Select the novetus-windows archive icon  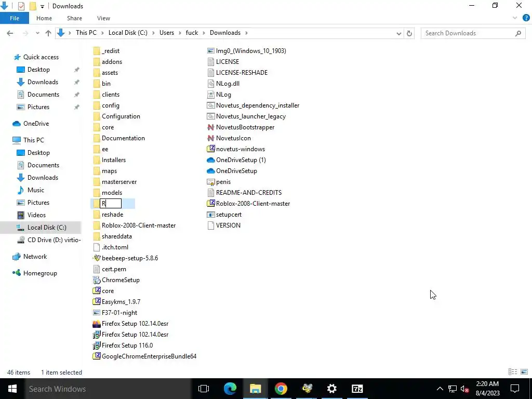[211, 149]
